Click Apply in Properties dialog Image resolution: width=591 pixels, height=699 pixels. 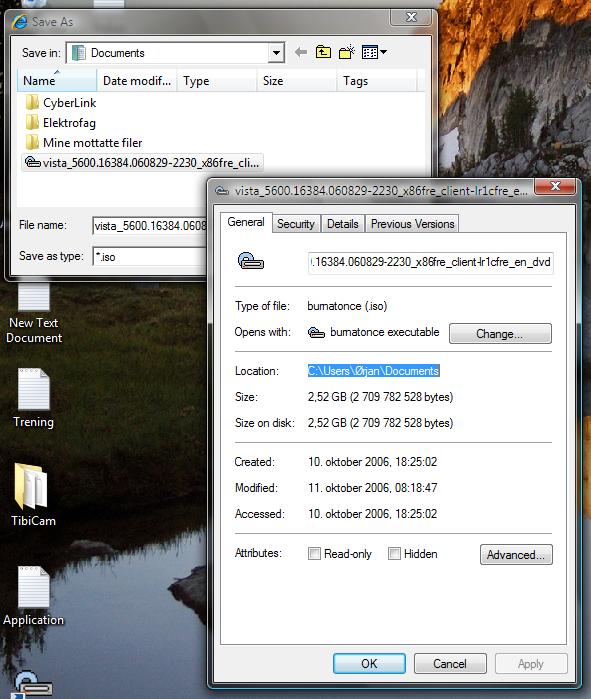(531, 664)
